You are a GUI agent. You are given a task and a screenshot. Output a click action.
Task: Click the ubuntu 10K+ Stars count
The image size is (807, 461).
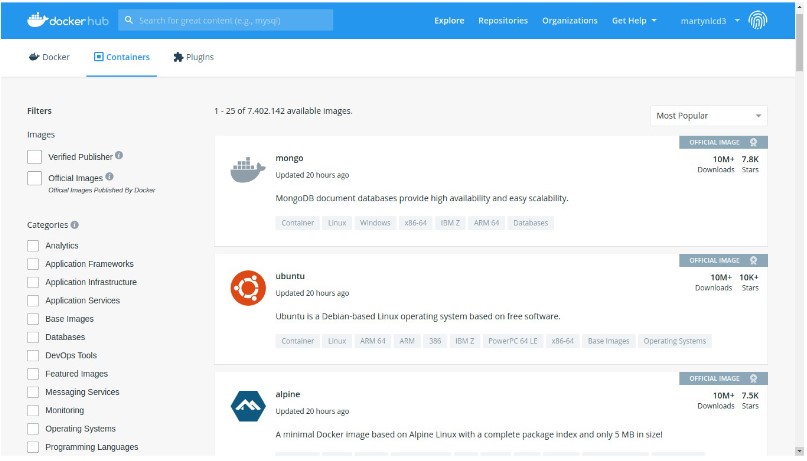pyautogui.click(x=749, y=282)
